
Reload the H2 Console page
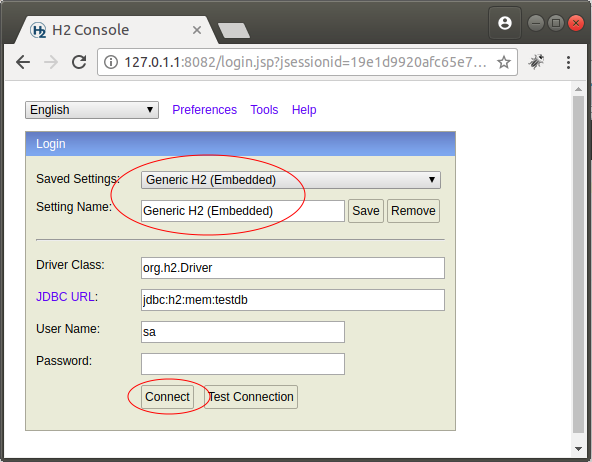[x=79, y=62]
